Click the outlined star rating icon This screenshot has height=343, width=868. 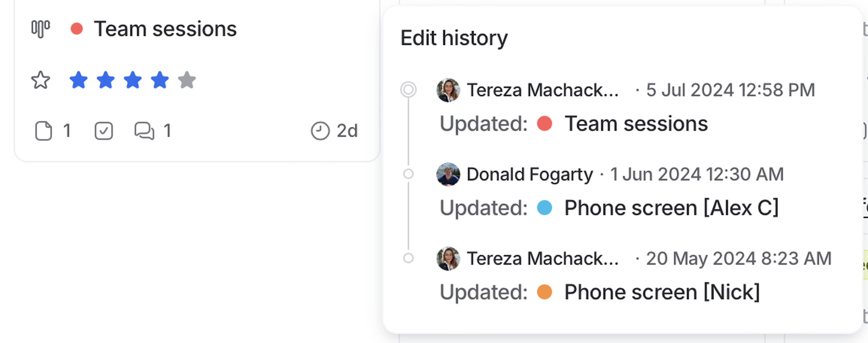coord(40,80)
